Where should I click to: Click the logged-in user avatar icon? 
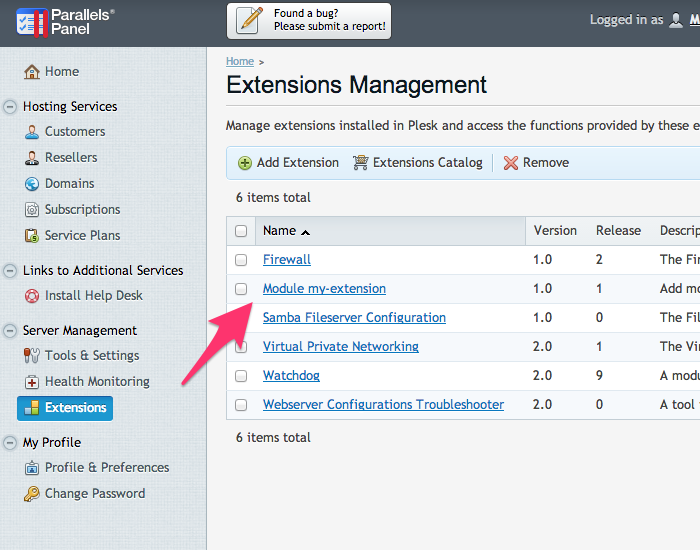point(676,20)
